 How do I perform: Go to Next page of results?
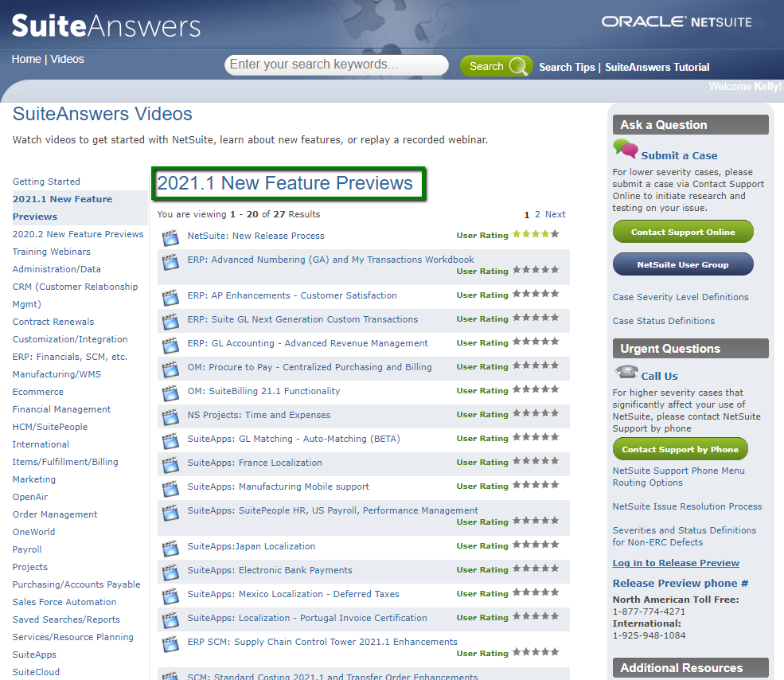click(x=556, y=214)
